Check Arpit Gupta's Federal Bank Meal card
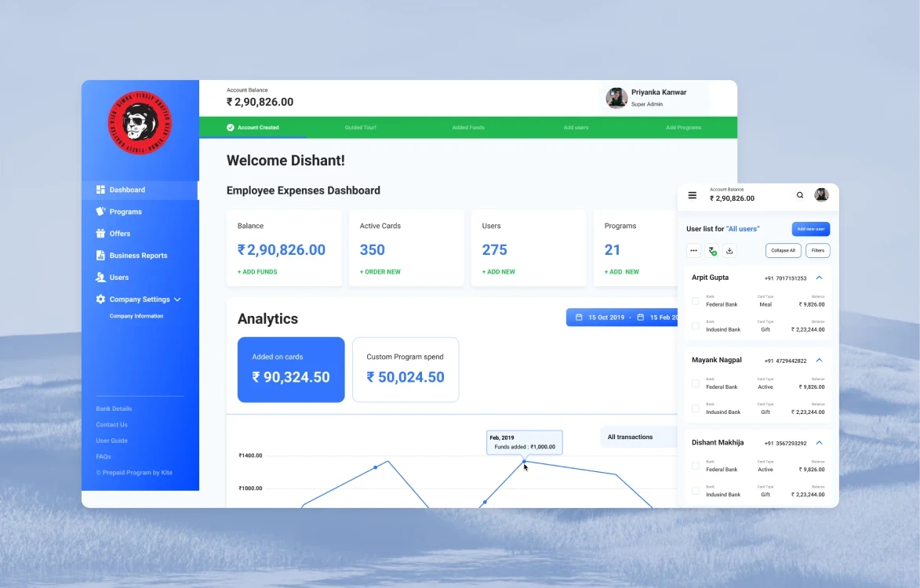 tap(695, 301)
